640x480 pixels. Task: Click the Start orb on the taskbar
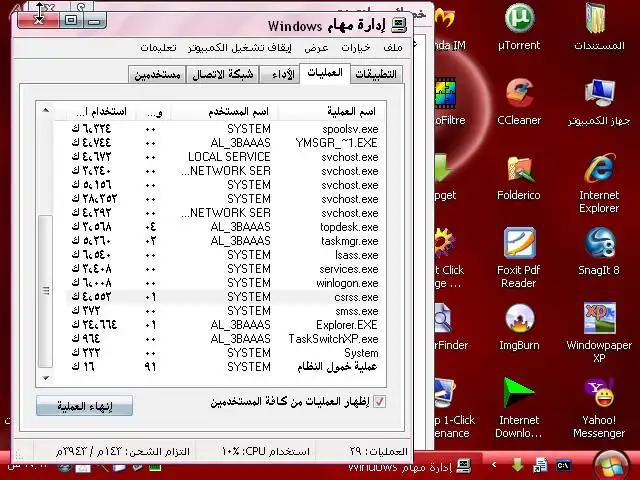pos(611,466)
